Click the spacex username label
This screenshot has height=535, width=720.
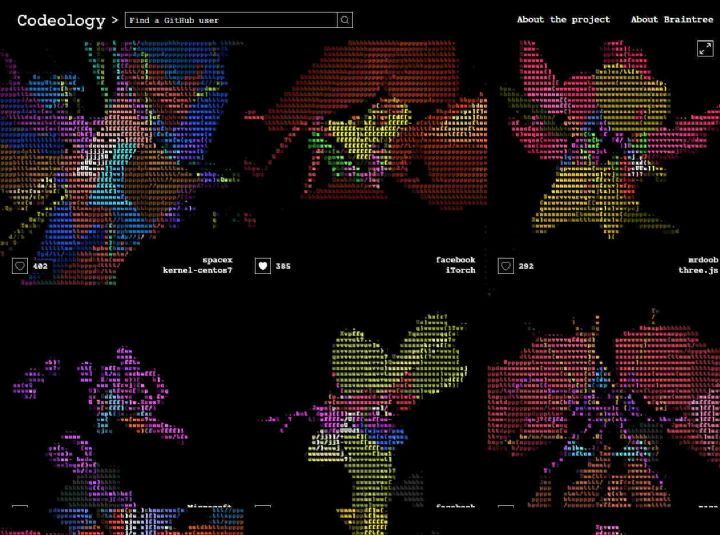pyautogui.click(x=217, y=259)
